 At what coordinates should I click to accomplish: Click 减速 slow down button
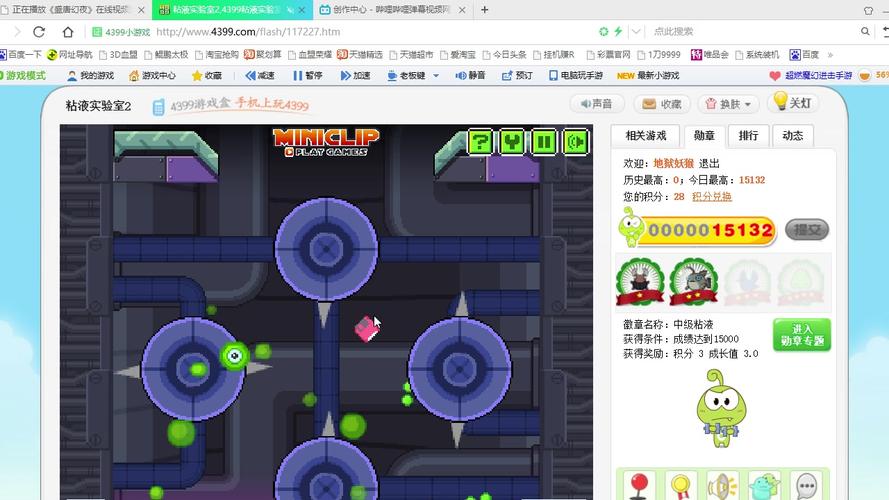click(260, 75)
